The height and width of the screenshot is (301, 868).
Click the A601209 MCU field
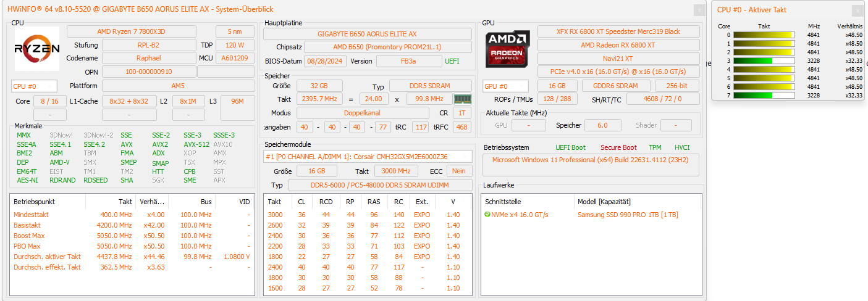[234, 58]
